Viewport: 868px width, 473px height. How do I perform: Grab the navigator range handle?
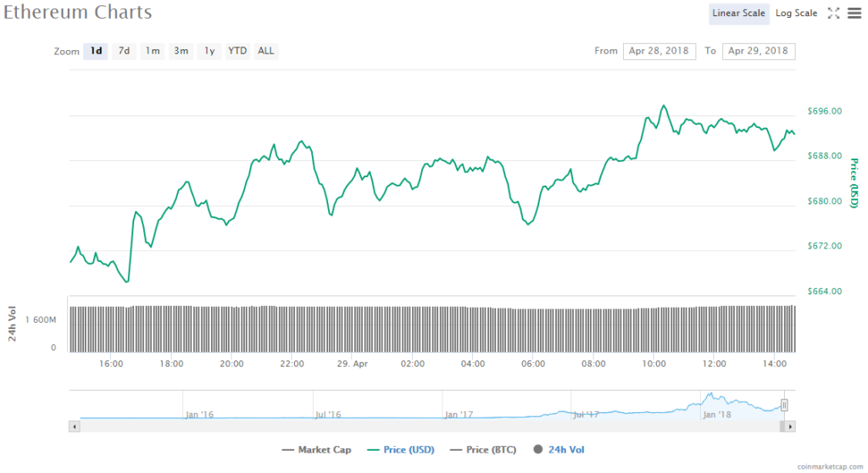(x=785, y=405)
